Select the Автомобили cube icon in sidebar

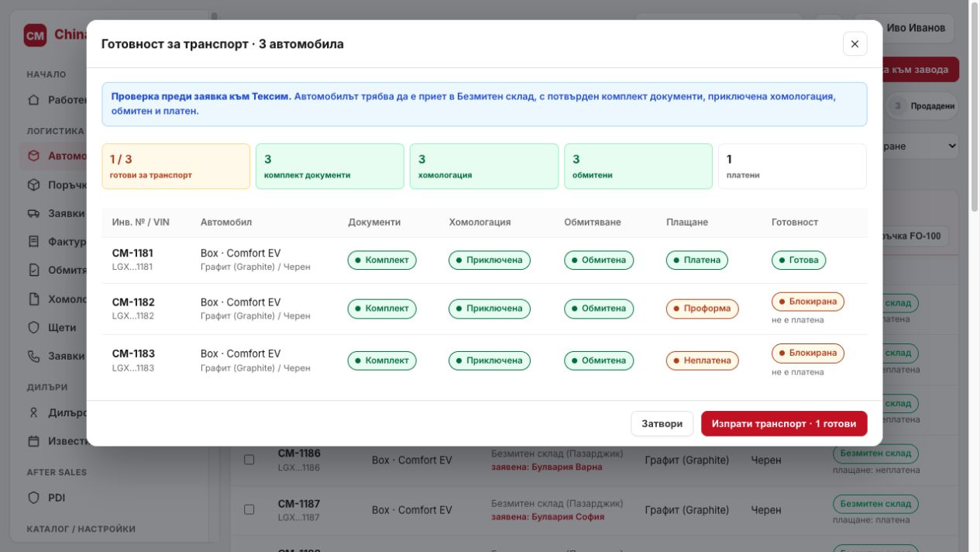(x=33, y=156)
